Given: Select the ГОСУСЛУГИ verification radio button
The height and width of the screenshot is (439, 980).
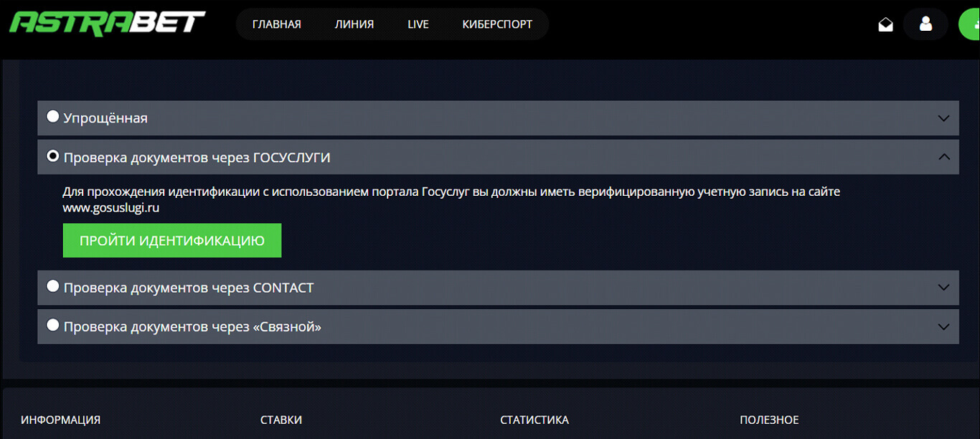Looking at the screenshot, I should 52,156.
